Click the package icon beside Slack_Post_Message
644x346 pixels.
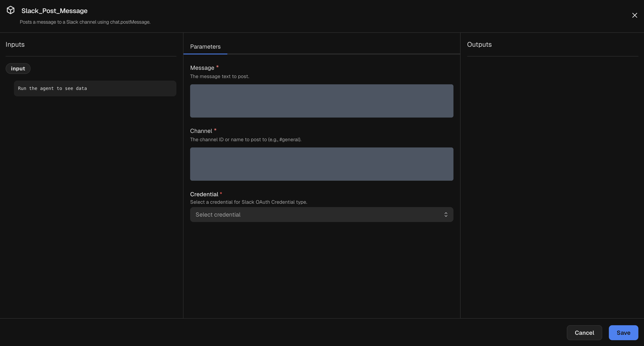(10, 10)
